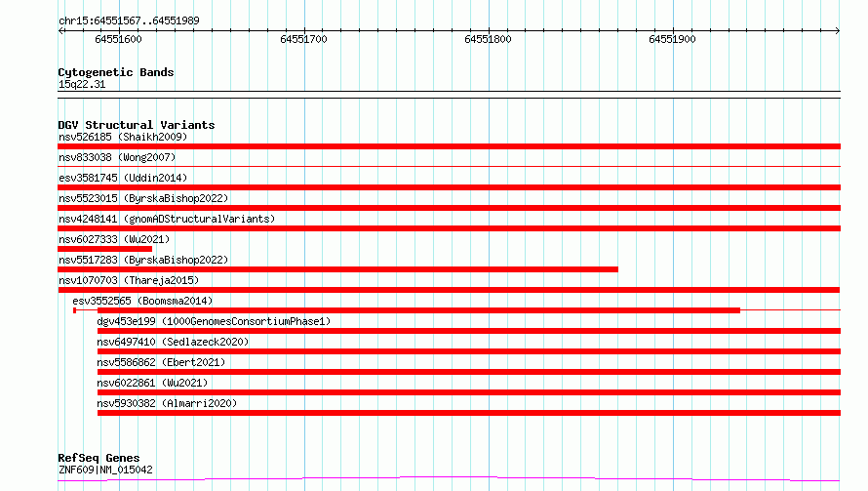Open dgv453e199 (1000GenomesConsortiumPhase1) label
The width and height of the screenshot is (868, 491).
point(214,321)
